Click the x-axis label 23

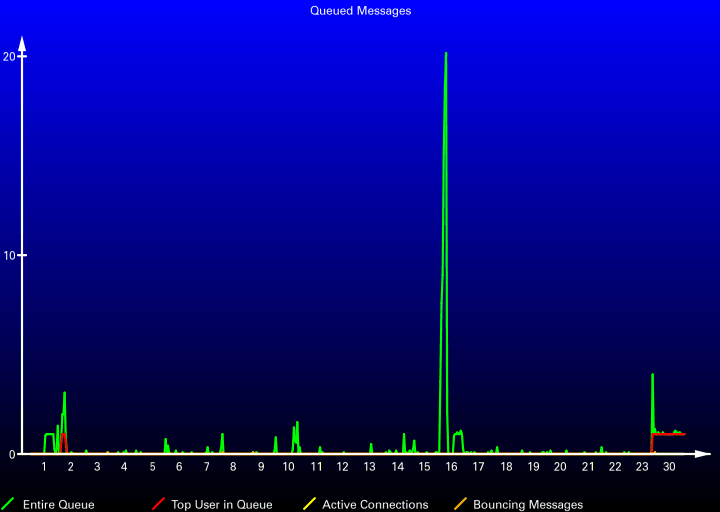(x=642, y=467)
